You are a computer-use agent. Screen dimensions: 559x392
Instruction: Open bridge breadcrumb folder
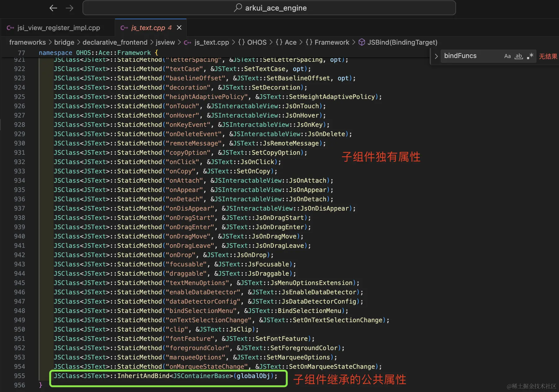click(x=64, y=42)
